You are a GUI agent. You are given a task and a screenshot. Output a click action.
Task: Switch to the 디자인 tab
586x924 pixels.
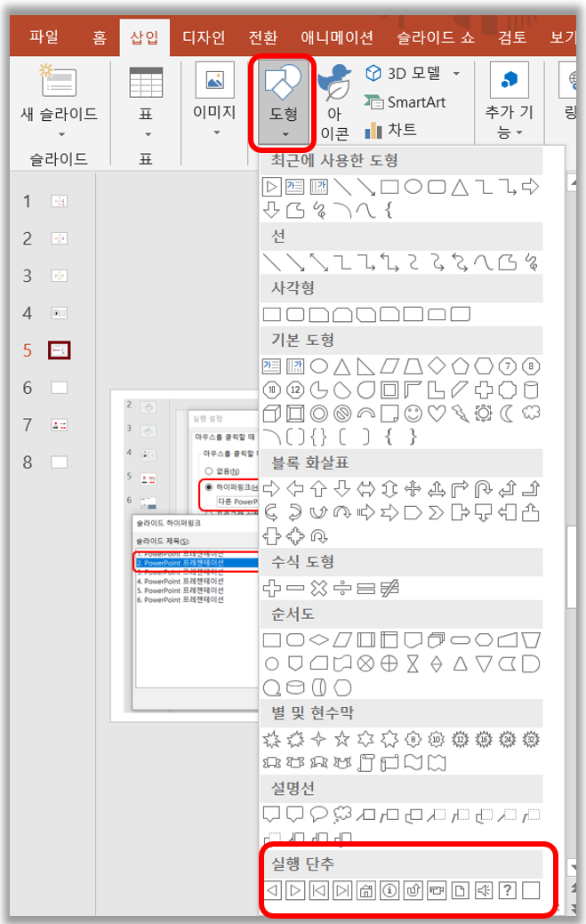[x=204, y=37]
